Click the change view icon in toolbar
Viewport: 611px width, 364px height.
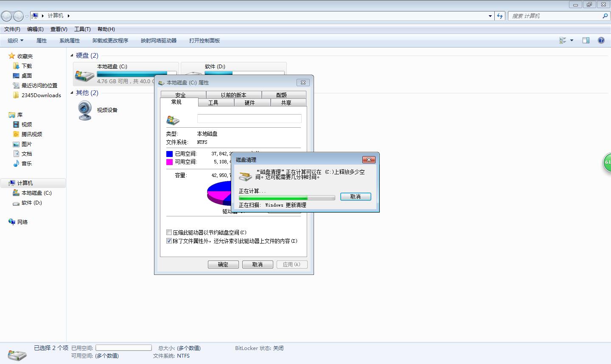(x=563, y=40)
